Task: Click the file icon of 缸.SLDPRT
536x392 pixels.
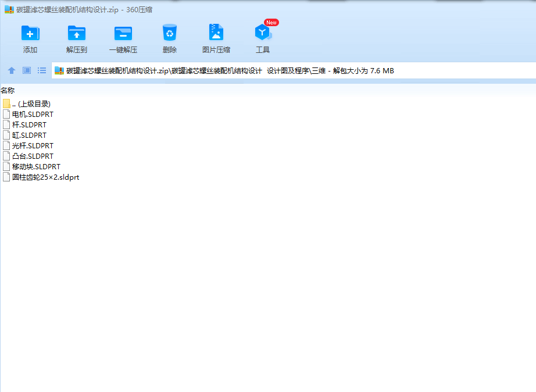Action: pos(6,135)
